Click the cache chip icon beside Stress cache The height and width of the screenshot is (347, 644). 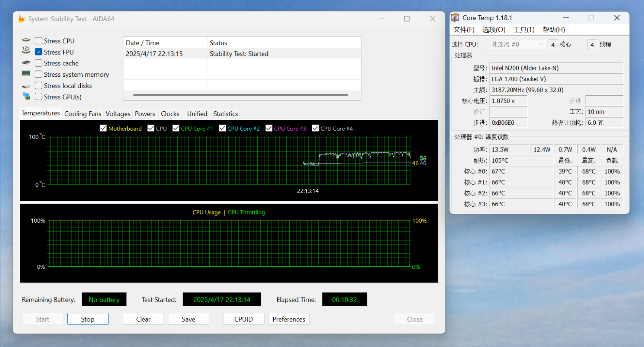26,63
